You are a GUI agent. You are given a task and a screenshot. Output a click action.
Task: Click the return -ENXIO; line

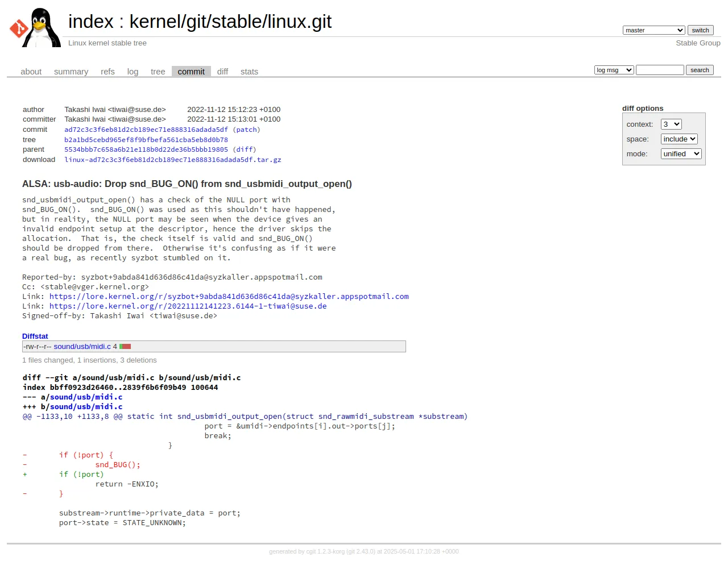click(x=127, y=484)
